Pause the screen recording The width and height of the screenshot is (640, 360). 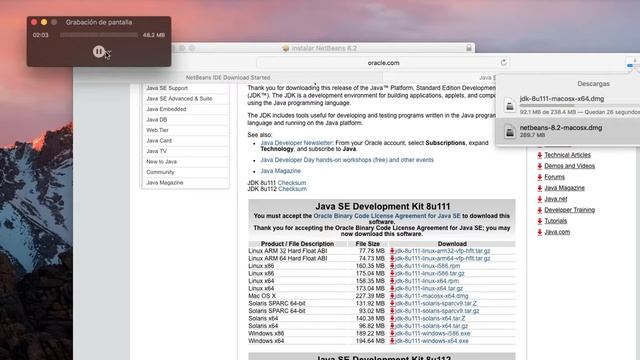(98, 51)
